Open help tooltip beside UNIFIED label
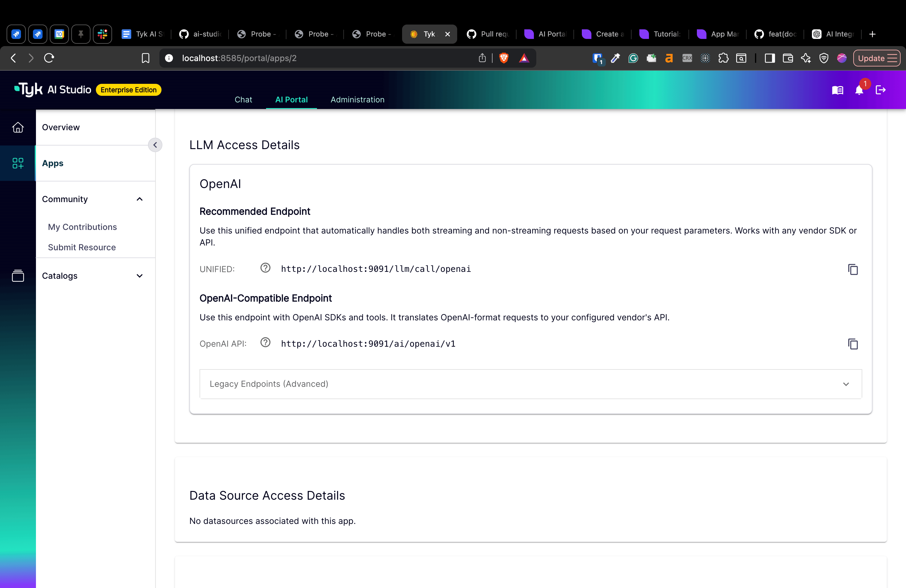The width and height of the screenshot is (906, 588). pos(265,268)
